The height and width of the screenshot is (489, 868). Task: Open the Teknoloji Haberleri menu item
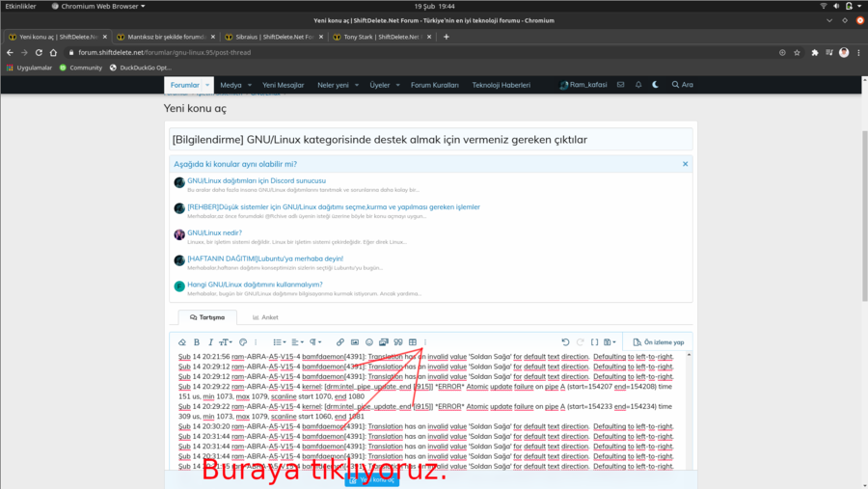tap(501, 85)
